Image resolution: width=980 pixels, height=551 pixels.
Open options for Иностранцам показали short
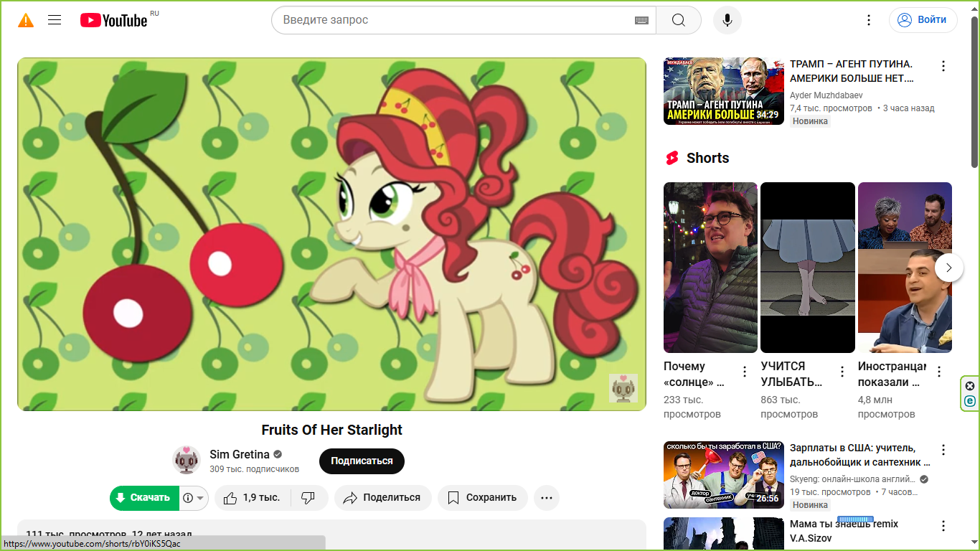(x=939, y=372)
